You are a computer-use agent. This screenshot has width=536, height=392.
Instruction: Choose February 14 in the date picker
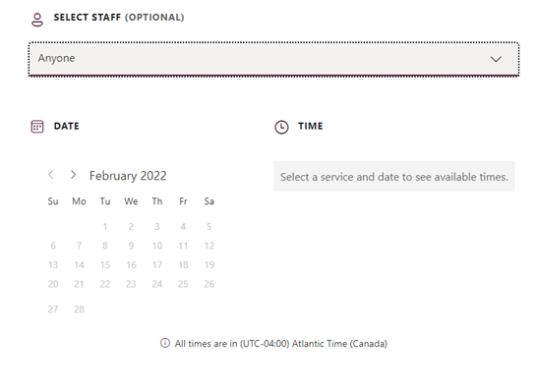[79, 265]
